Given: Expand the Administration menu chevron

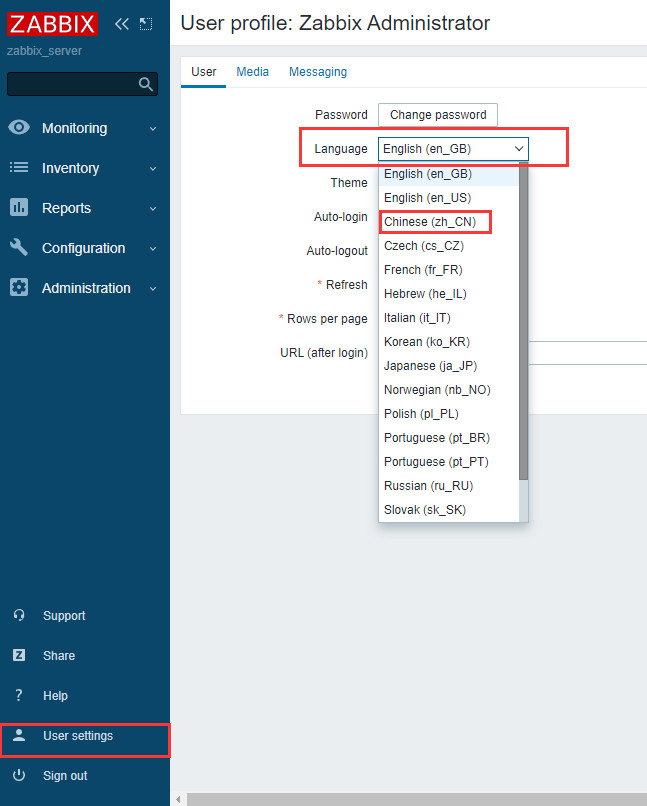Looking at the screenshot, I should [153, 289].
